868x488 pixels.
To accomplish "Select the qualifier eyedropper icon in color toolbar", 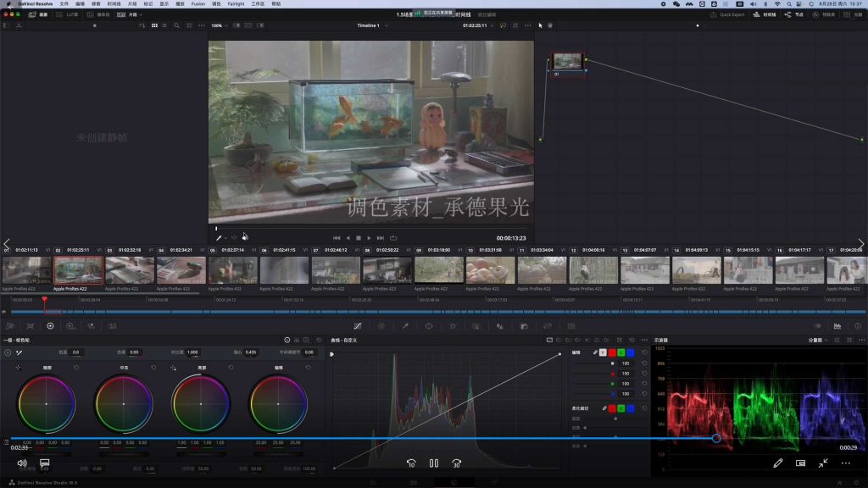I will [x=405, y=325].
